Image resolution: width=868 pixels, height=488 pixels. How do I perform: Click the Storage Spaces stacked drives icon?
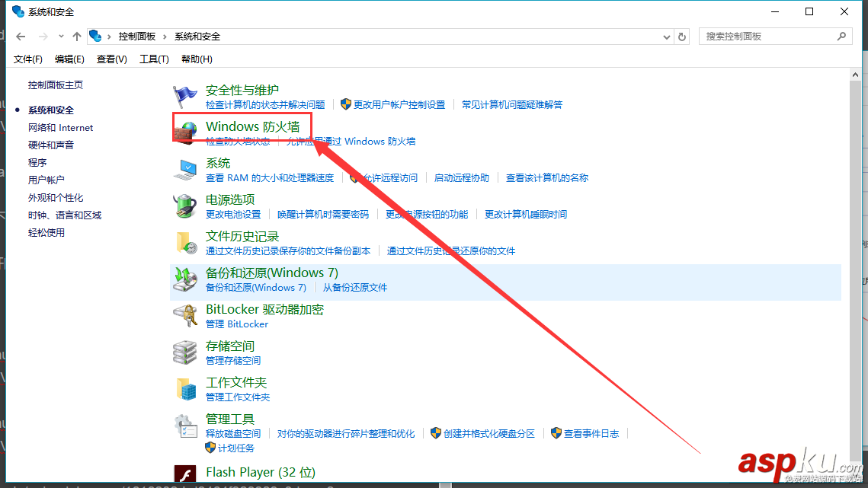tap(185, 352)
